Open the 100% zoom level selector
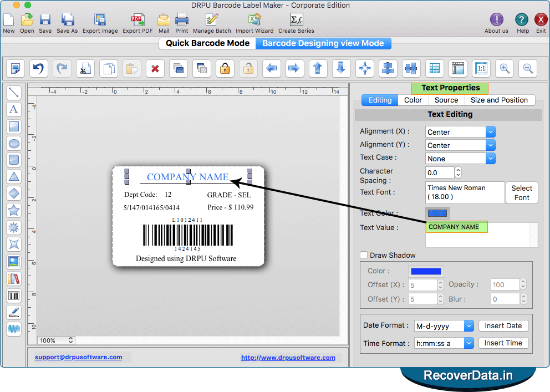The width and height of the screenshot is (550, 392). click(56, 340)
